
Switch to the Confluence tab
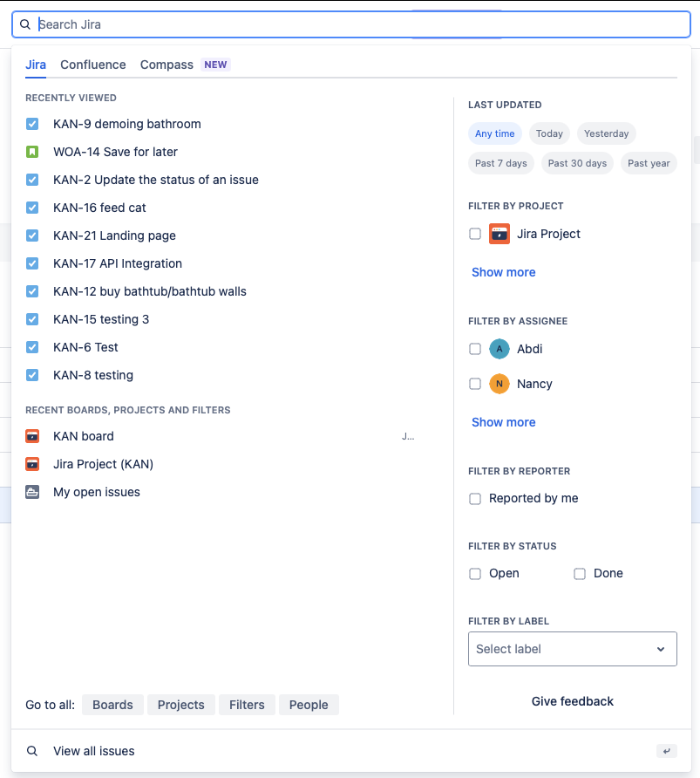click(x=93, y=65)
